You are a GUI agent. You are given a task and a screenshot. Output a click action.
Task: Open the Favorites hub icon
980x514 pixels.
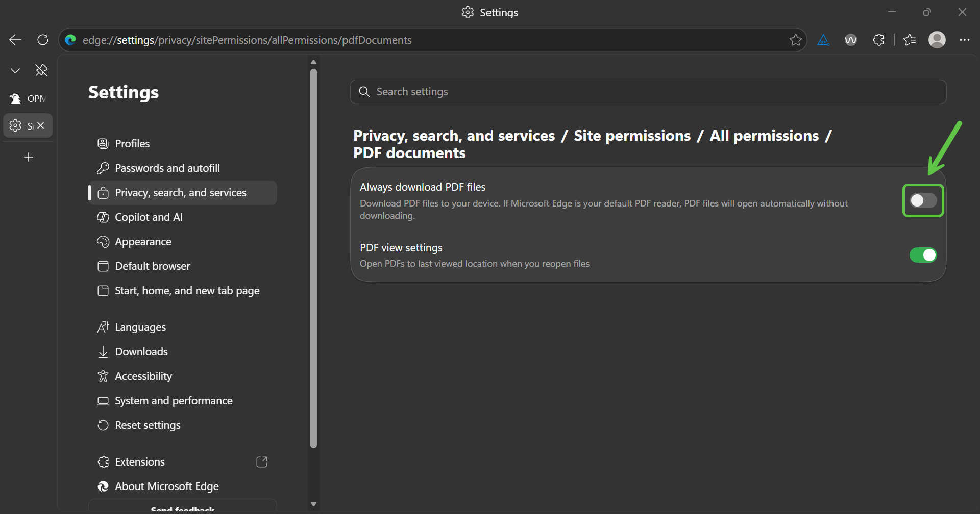pyautogui.click(x=910, y=40)
